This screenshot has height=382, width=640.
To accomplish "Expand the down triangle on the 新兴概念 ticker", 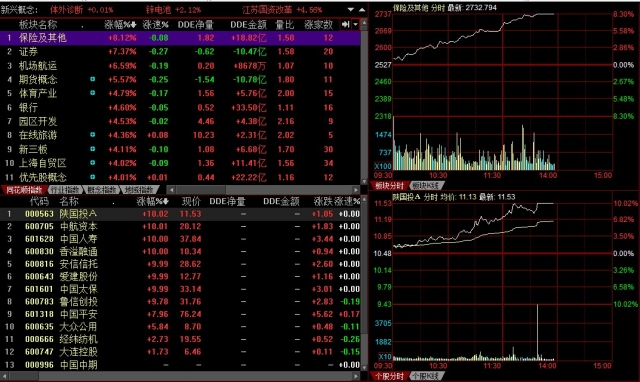I will pyautogui.click(x=351, y=9).
